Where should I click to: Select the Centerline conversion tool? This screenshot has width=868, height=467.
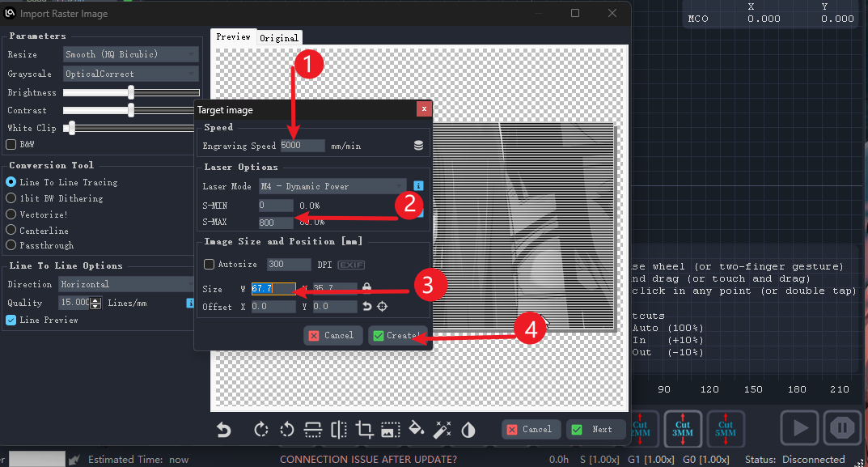pyautogui.click(x=11, y=230)
